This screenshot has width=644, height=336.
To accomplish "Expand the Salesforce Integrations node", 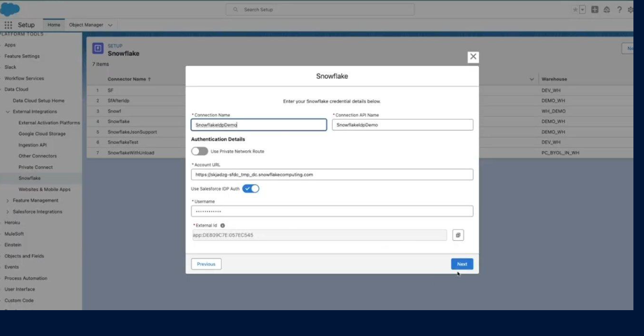I will 8,211.
